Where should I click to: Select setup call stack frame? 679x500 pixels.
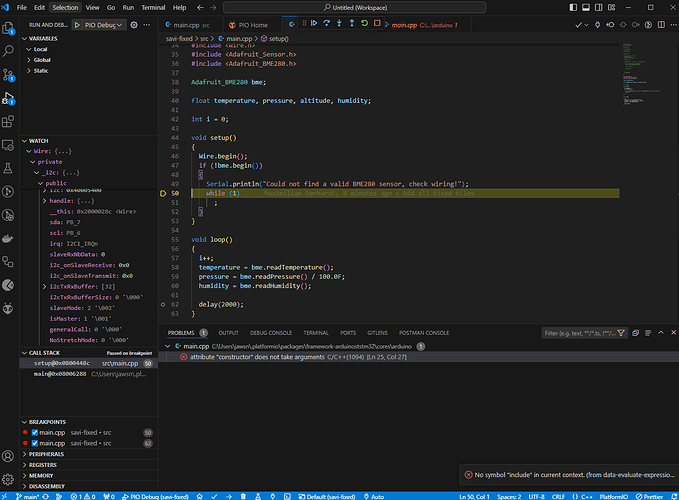[89, 364]
